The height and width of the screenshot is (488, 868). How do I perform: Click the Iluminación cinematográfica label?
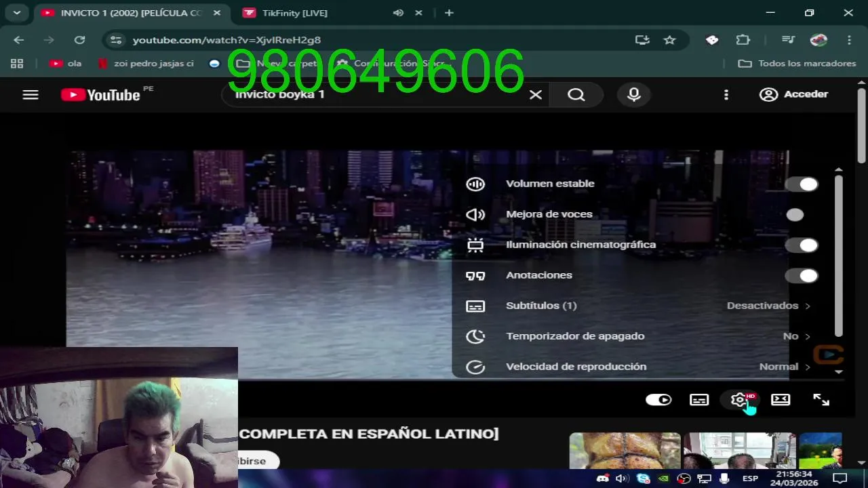point(580,245)
